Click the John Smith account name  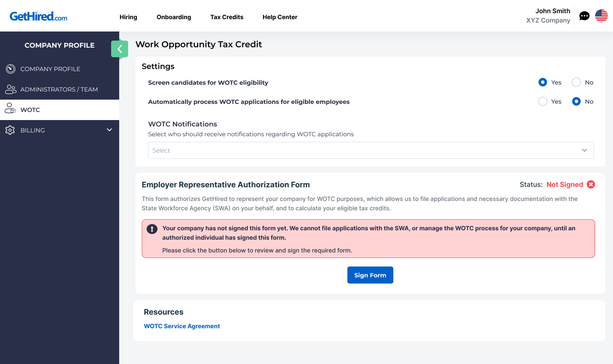coord(553,11)
